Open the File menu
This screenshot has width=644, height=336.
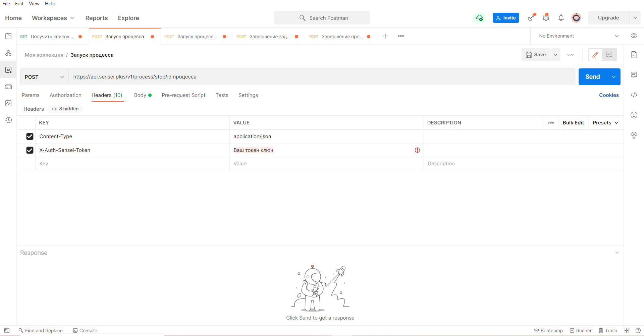coord(6,4)
